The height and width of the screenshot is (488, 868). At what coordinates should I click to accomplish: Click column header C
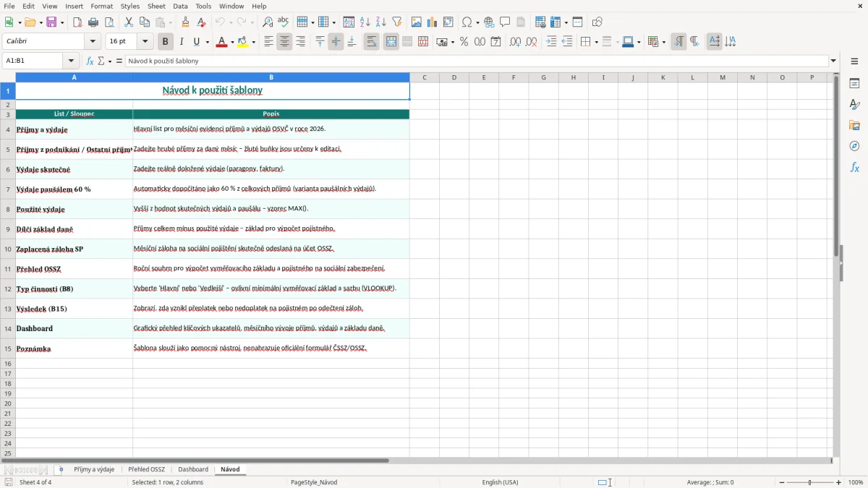coord(425,77)
